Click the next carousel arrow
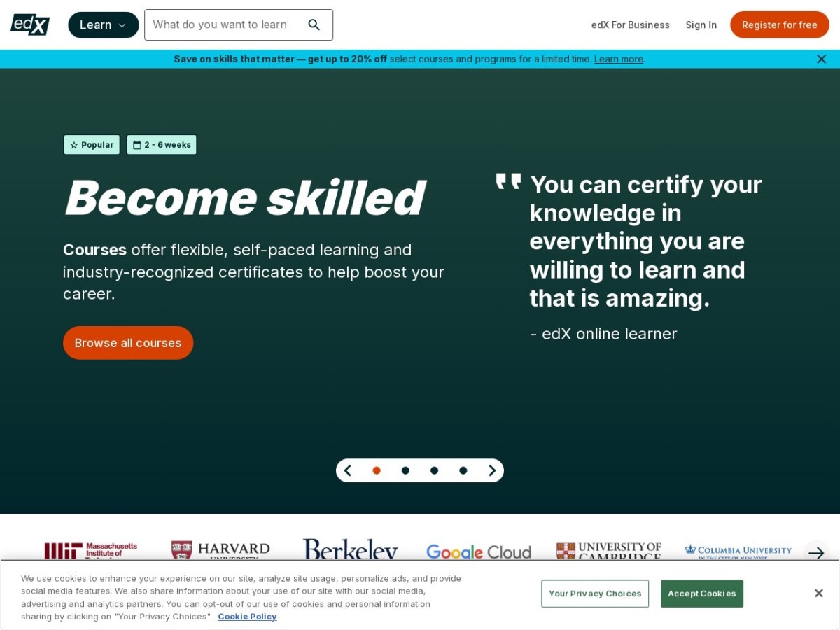 pos(492,470)
